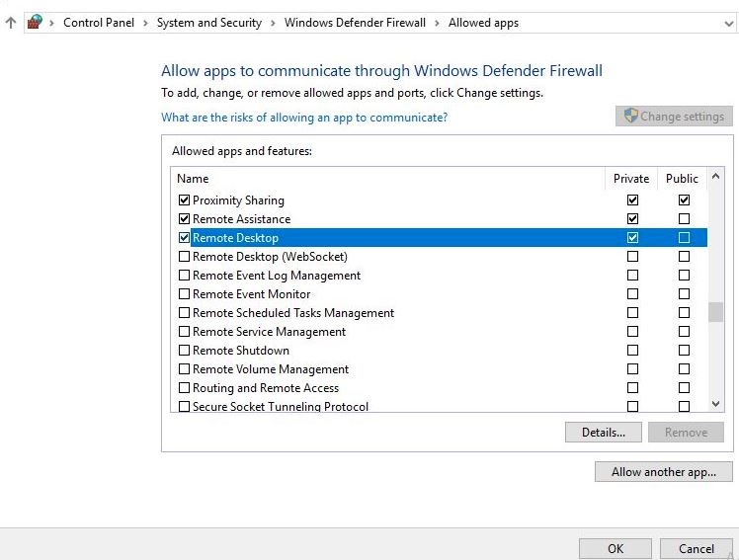The image size is (739, 560).
Task: Click the shield icon on Change settings
Action: pos(630,116)
